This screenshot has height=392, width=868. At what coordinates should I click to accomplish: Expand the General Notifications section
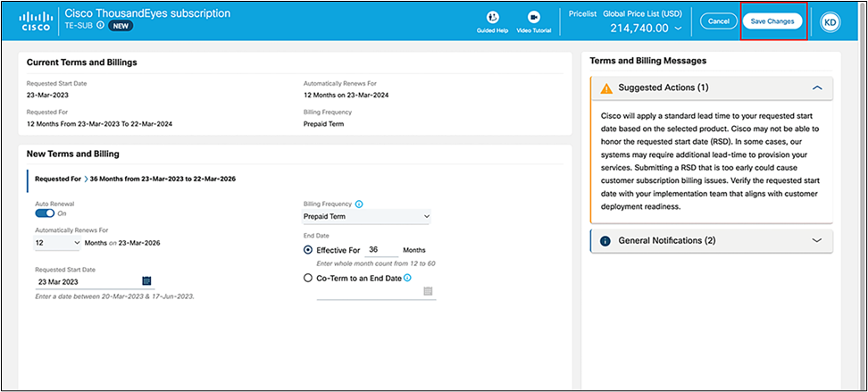click(816, 241)
